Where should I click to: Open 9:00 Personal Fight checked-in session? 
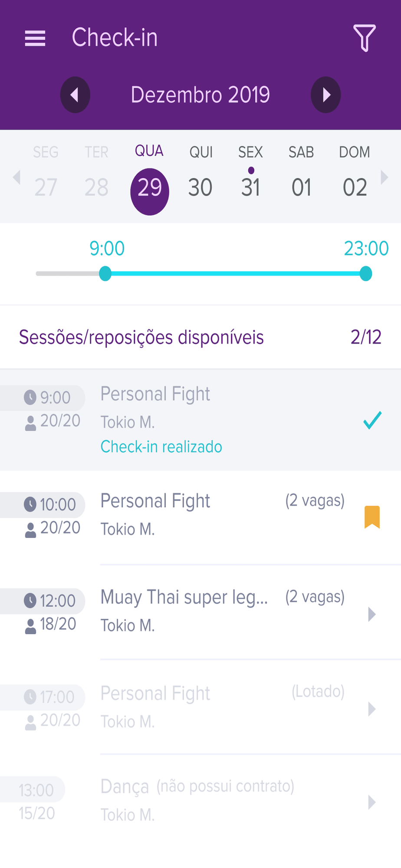click(200, 420)
